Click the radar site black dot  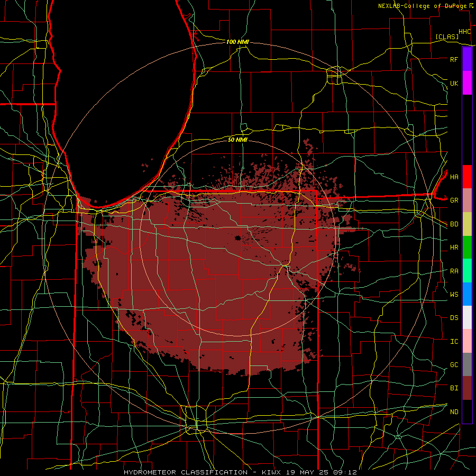pos(237,238)
